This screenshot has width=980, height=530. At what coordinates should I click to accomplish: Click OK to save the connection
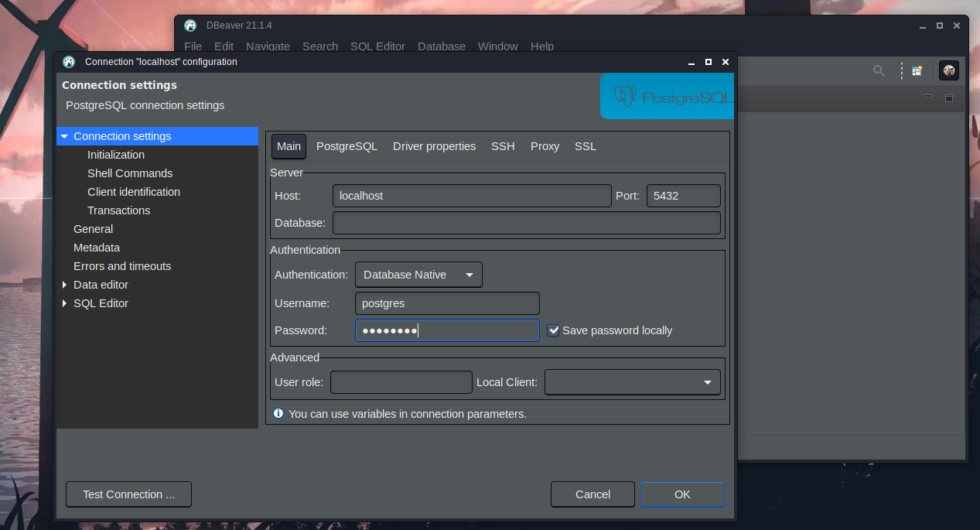[x=681, y=494]
